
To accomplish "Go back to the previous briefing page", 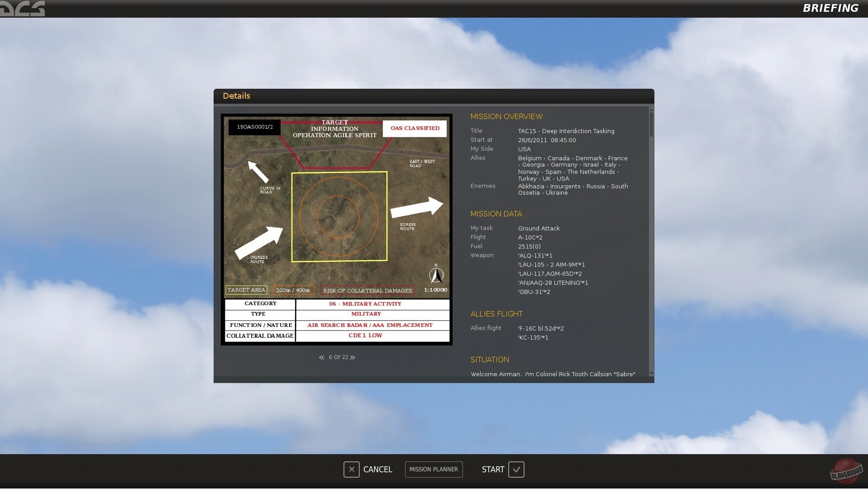I will (322, 357).
